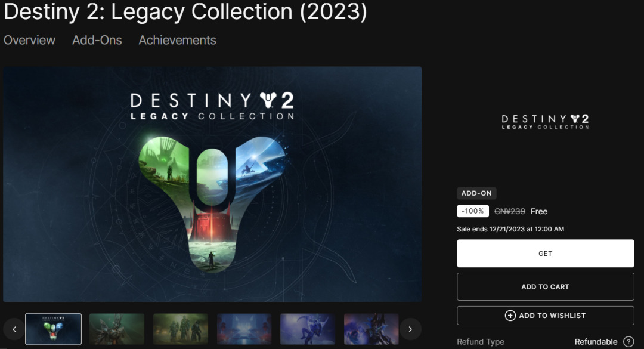Click the ADD TO WISHLIST button
Screen dimensions: 644x349
546,316
